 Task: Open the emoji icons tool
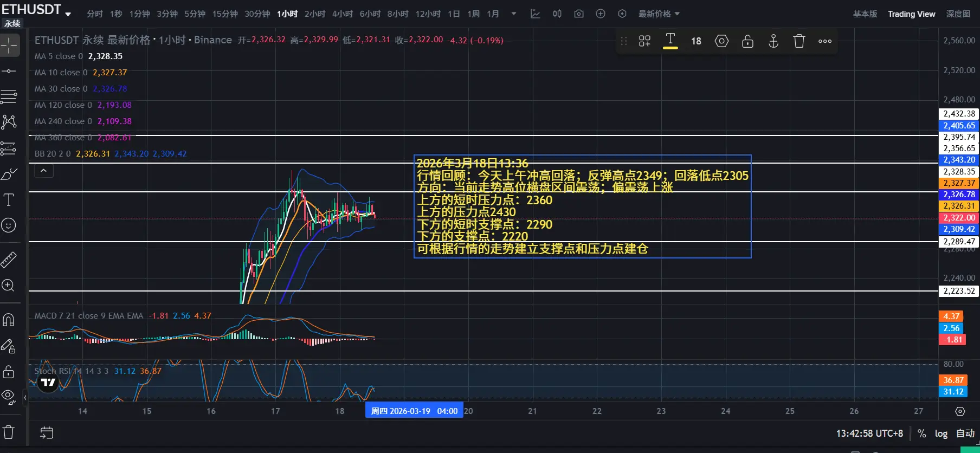9,225
